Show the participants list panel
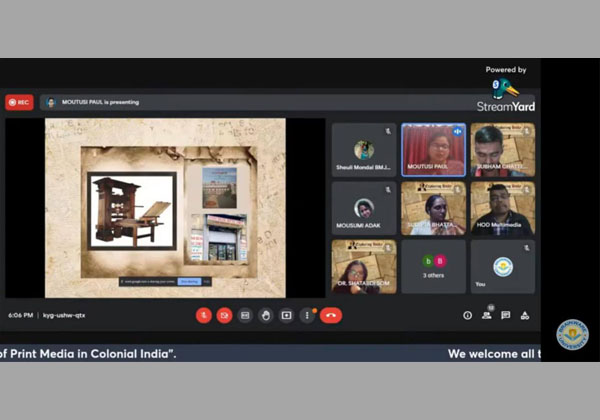The height and width of the screenshot is (420, 600). (x=486, y=315)
